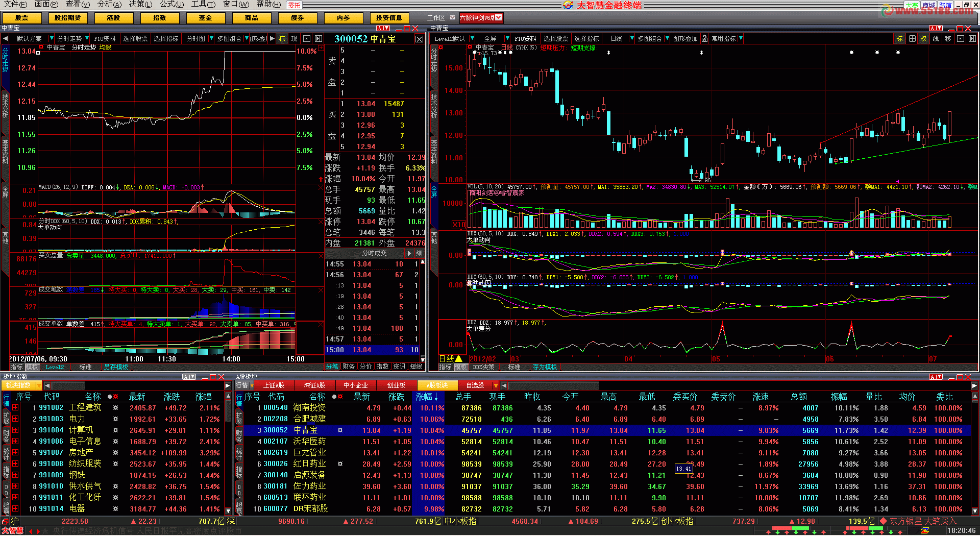Click the crosshair grid icon in right chart toolbar

(x=912, y=39)
